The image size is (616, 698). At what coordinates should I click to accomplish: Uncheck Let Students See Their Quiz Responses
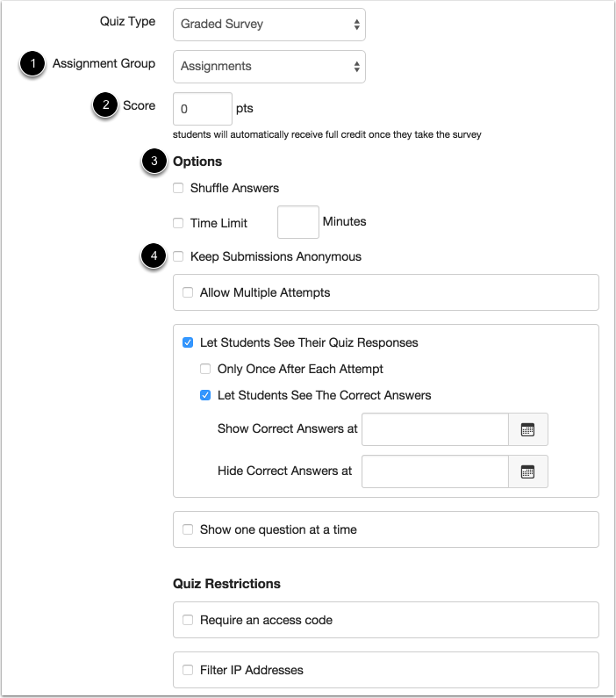(x=188, y=342)
